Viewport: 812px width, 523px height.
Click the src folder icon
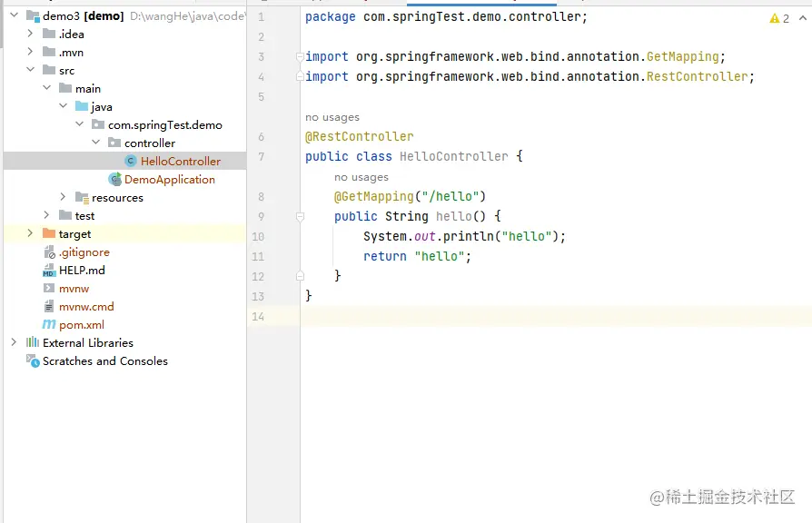49,70
